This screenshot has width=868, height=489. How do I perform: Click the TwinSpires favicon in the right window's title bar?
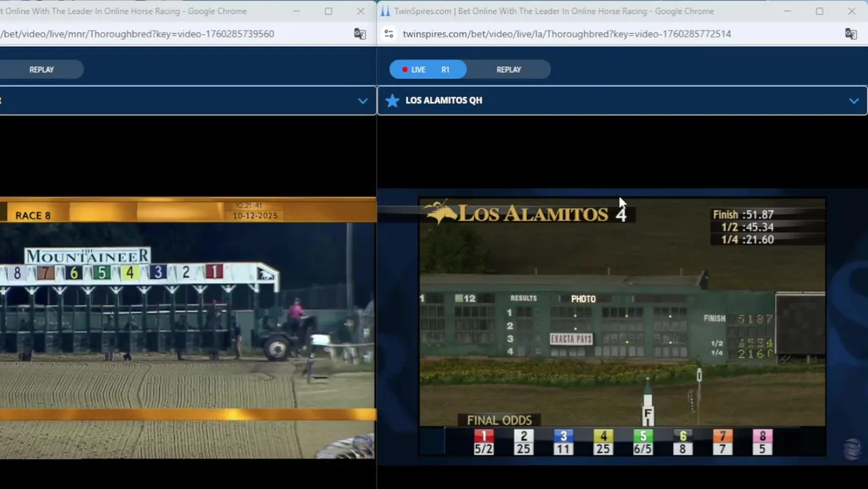point(385,11)
